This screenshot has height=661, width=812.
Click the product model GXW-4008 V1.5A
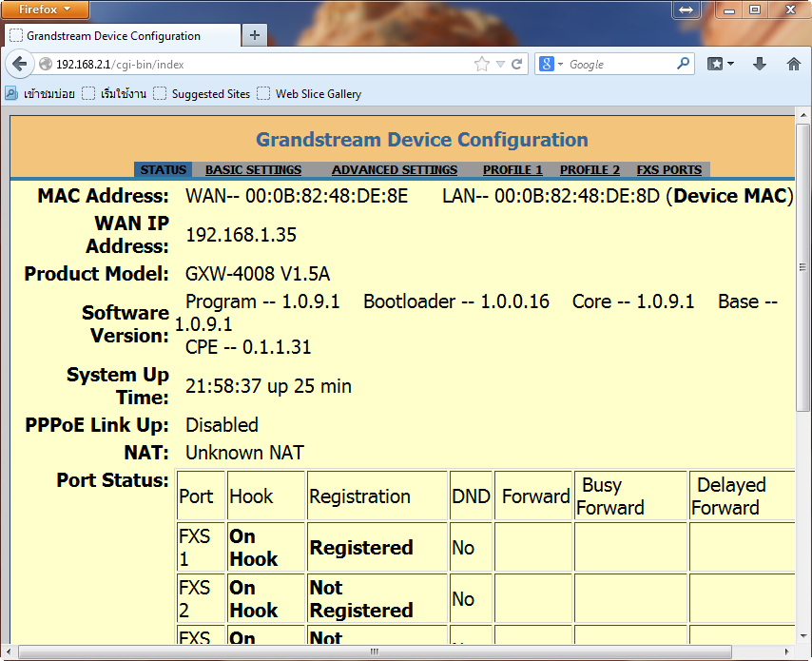(x=258, y=274)
